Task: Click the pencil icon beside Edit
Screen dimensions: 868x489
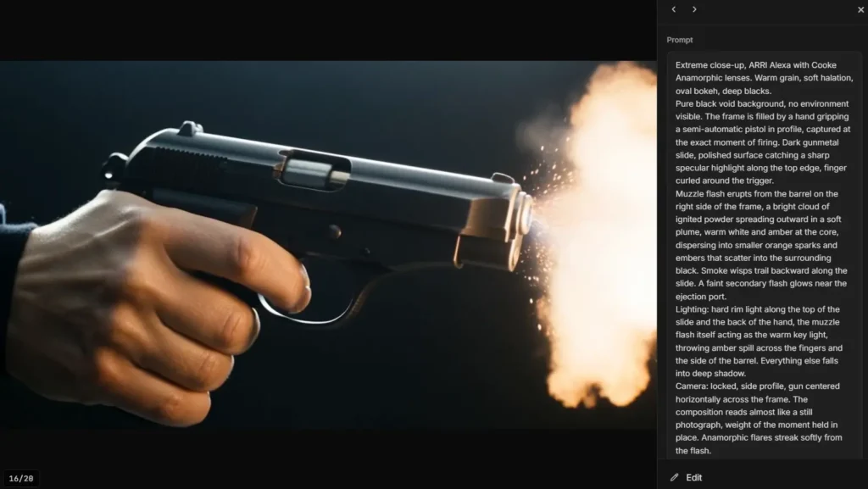Action: [674, 477]
